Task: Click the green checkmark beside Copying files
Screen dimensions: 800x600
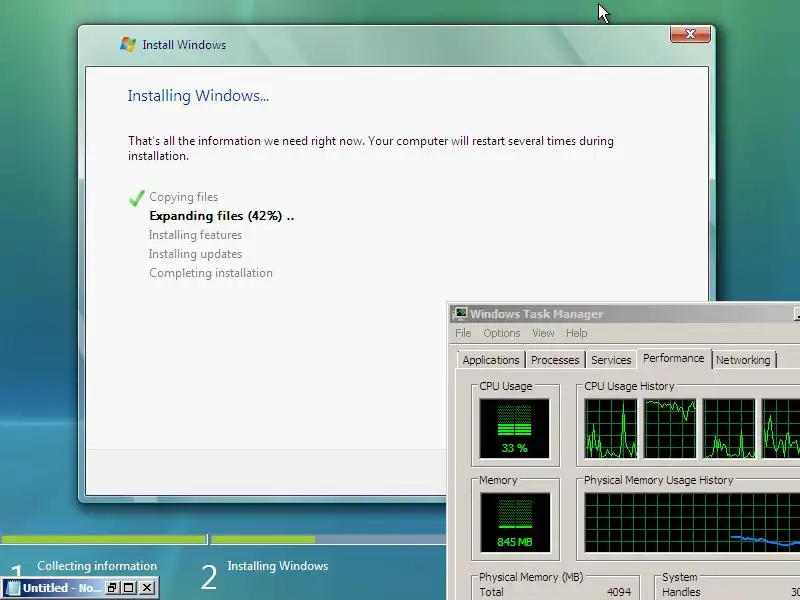Action: point(137,198)
